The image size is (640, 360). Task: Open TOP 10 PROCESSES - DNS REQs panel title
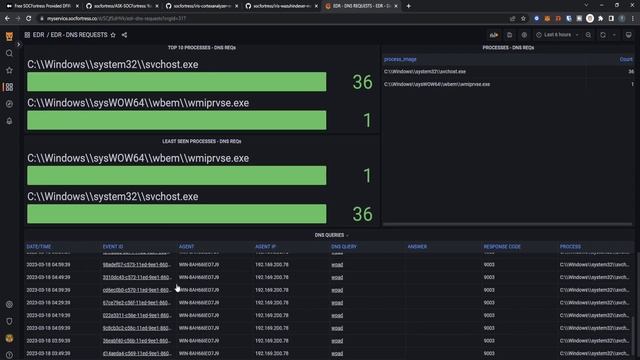click(202, 48)
